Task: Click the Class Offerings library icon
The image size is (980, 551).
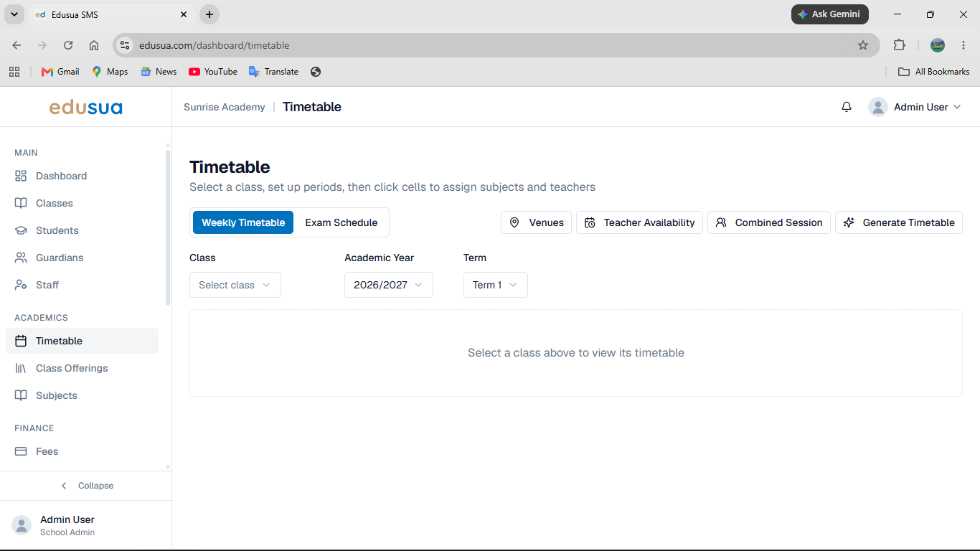Action: 21,368
